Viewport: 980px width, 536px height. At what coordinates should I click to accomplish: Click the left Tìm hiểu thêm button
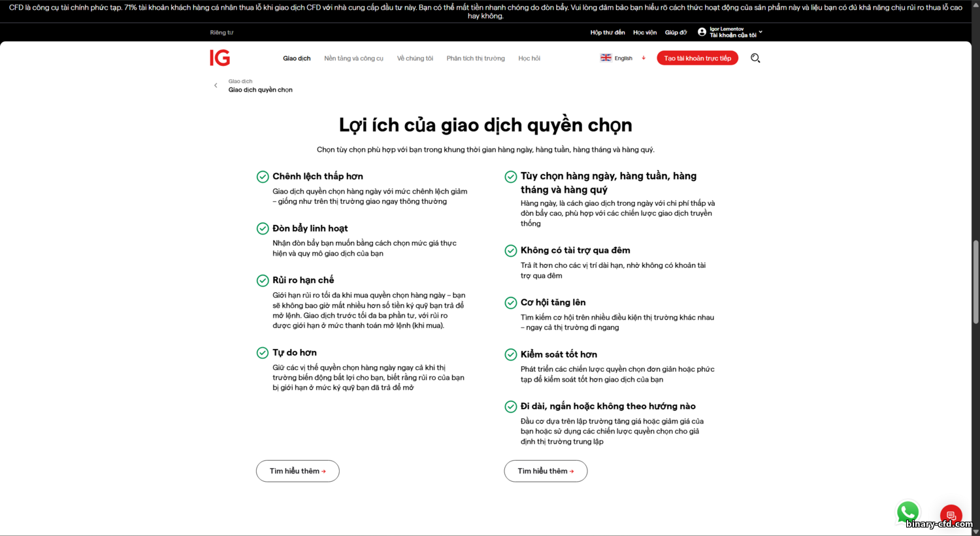[297, 471]
